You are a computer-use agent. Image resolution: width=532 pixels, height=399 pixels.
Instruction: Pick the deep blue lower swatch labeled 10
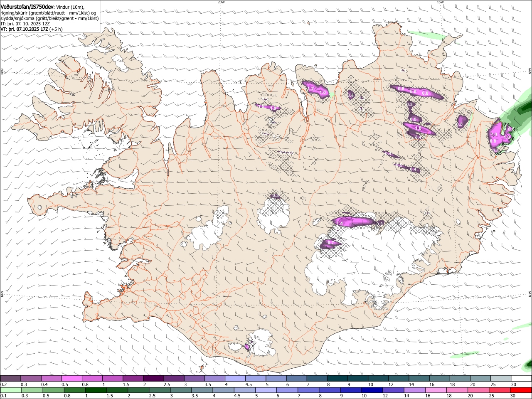372,390
